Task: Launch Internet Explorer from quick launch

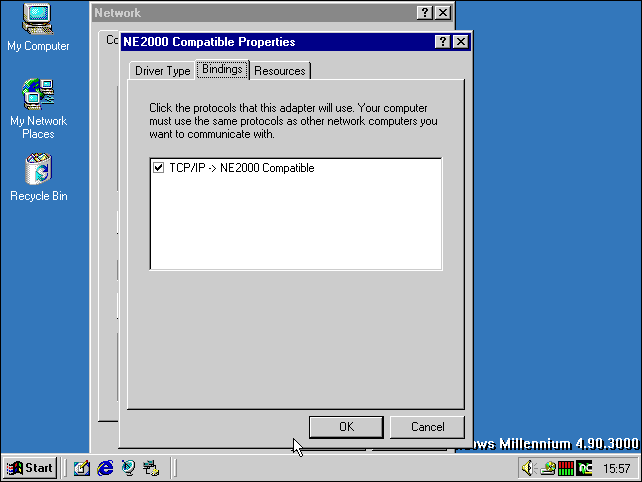Action: point(105,468)
